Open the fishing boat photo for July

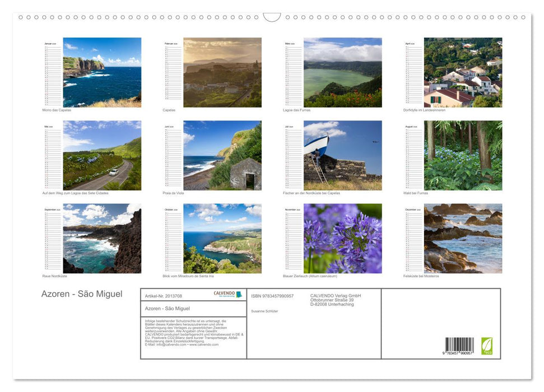click(342, 155)
